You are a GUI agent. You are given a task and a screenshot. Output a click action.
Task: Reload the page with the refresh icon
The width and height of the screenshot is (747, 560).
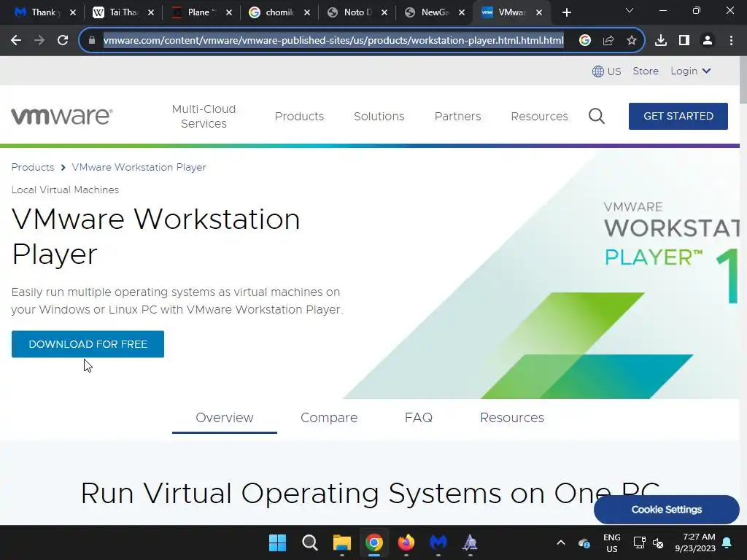pos(63,41)
